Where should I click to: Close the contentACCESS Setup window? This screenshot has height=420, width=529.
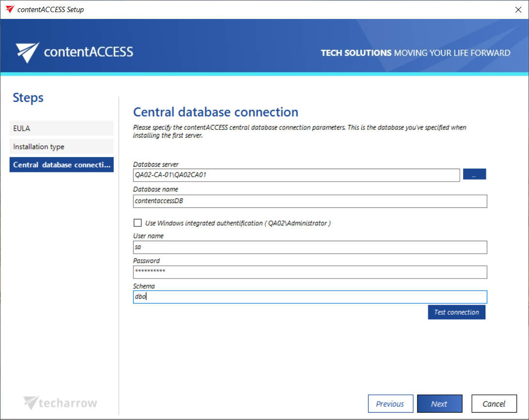pos(517,9)
